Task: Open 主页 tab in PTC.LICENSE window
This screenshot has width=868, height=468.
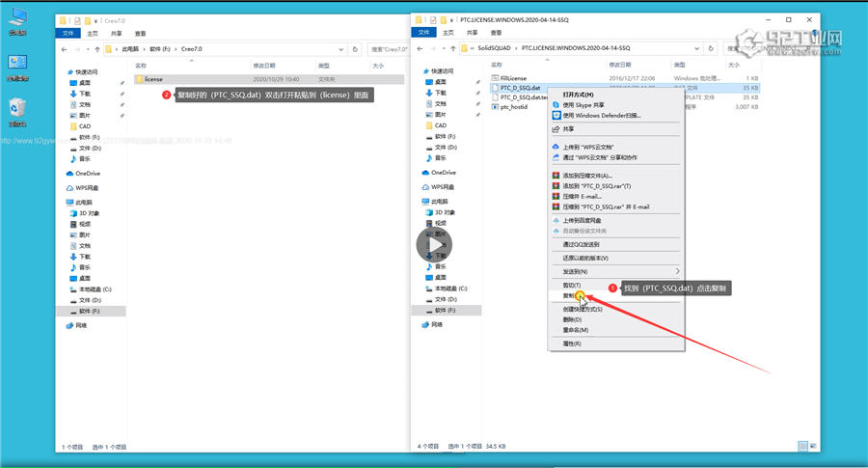Action: [x=448, y=33]
